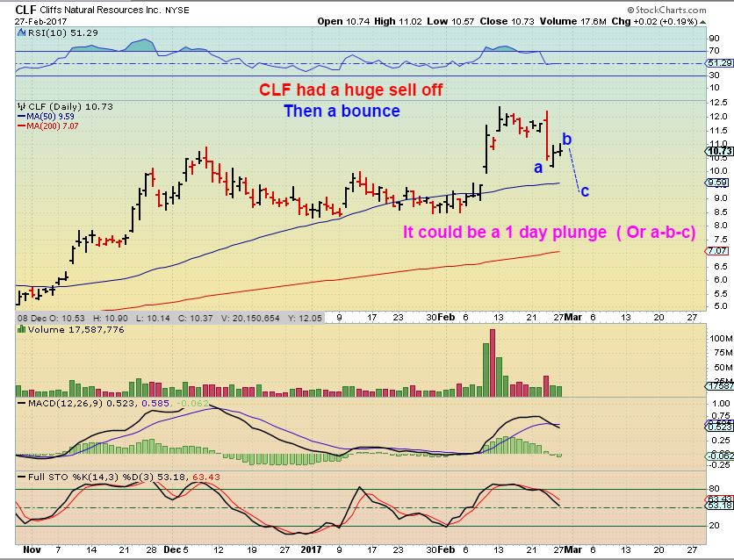Image resolution: width=734 pixels, height=560 pixels.
Task: Click the RSI indicator icon beside RSI(10)
Action: coord(22,32)
